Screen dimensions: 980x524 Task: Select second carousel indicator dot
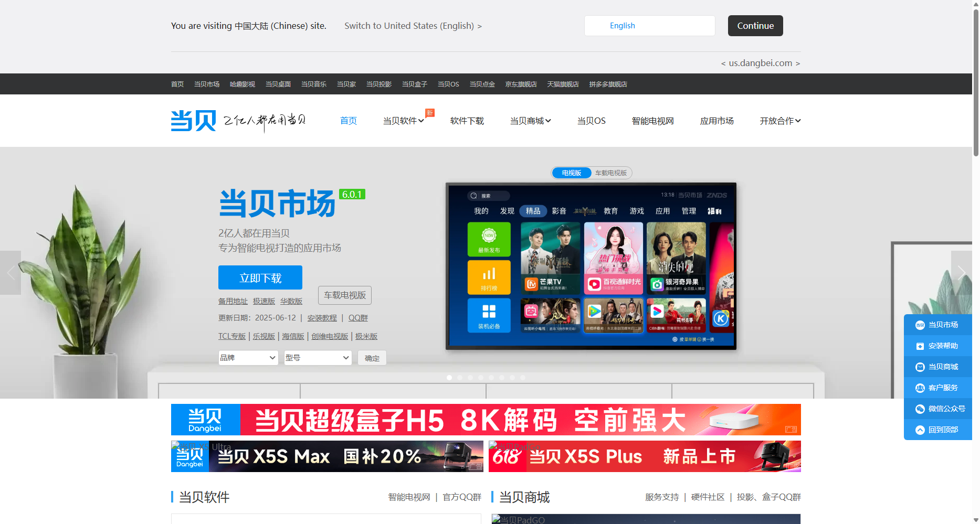pos(460,378)
